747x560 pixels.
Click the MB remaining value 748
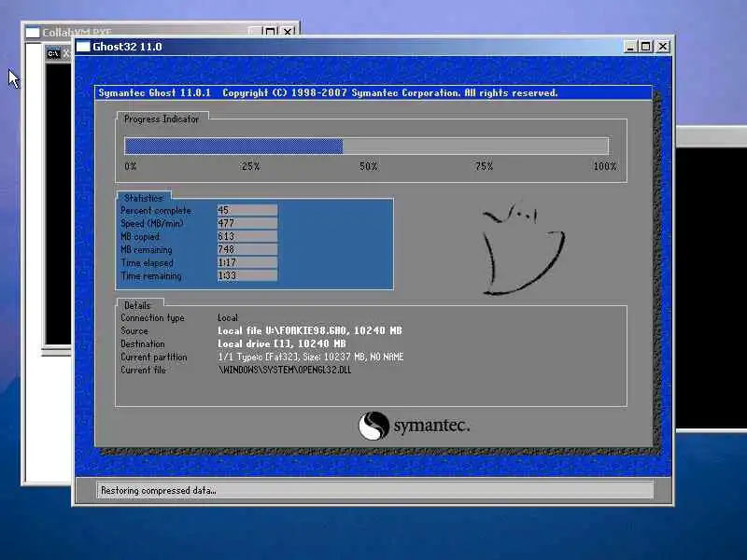247,249
